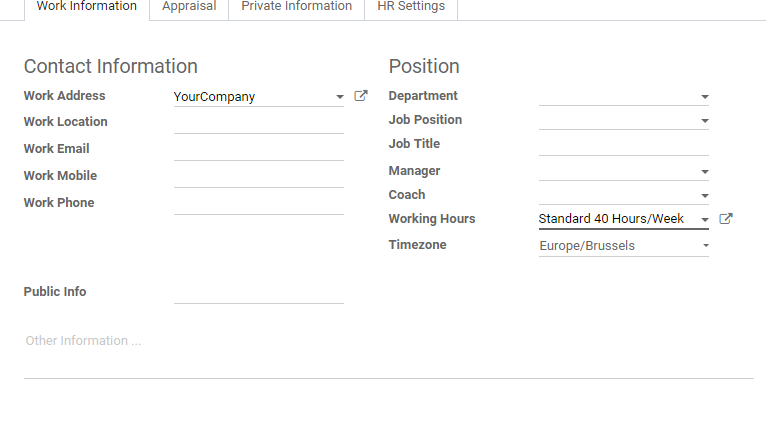Select the Timezone Europe/Brussels dropdown
The image size is (766, 426).
624,246
